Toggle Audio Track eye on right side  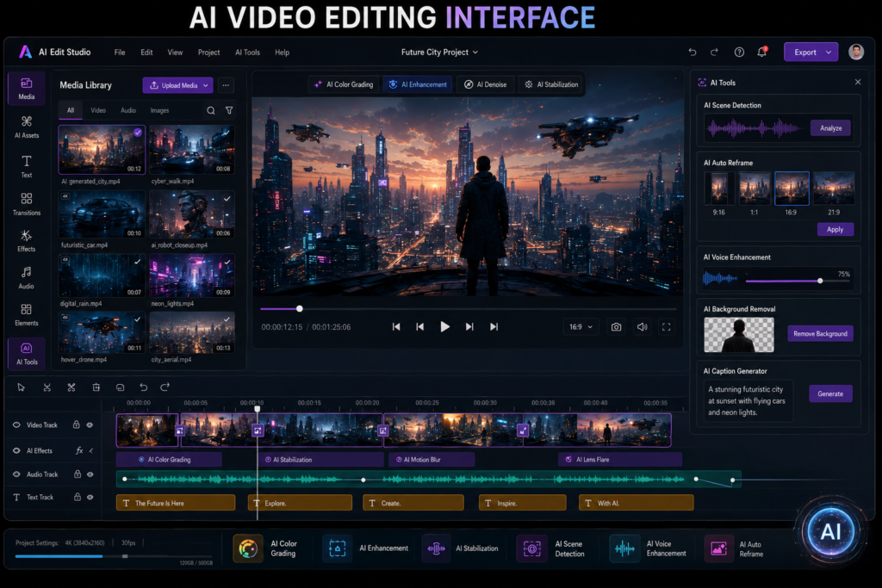pyautogui.click(x=90, y=474)
